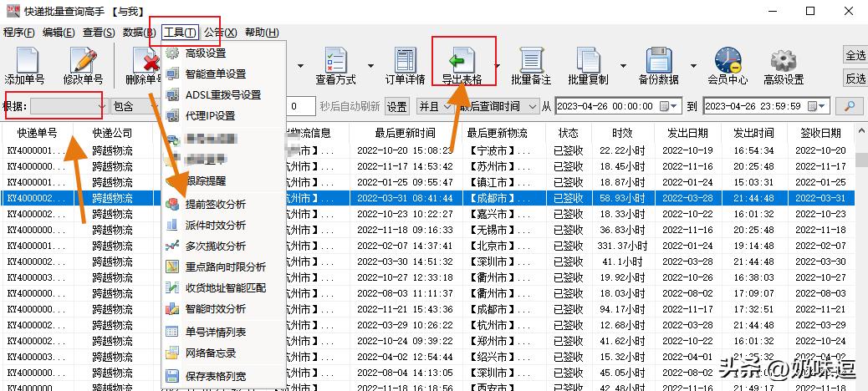Select the cell 2022-02-07 14:37:41
This screenshot has height=391, width=868.
(x=405, y=246)
